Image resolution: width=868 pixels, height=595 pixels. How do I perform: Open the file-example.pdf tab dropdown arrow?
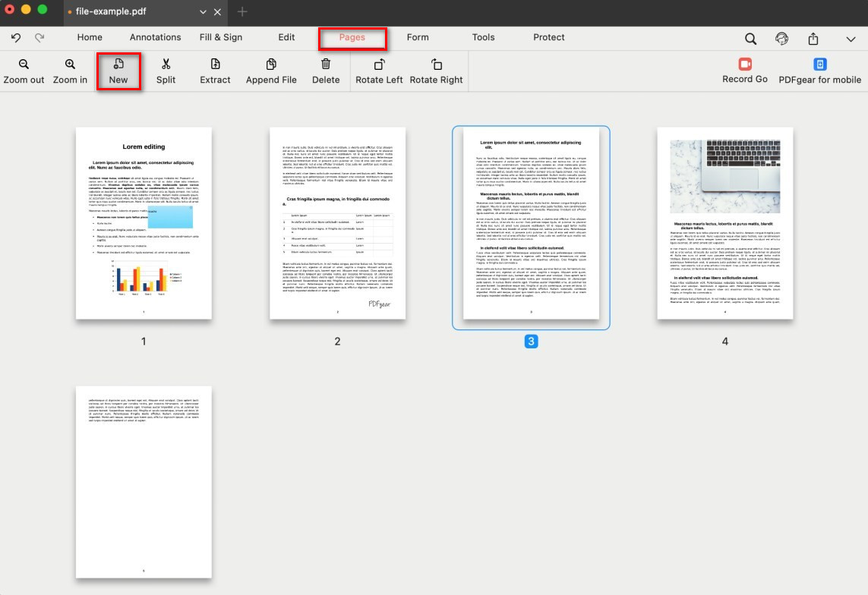coord(203,12)
